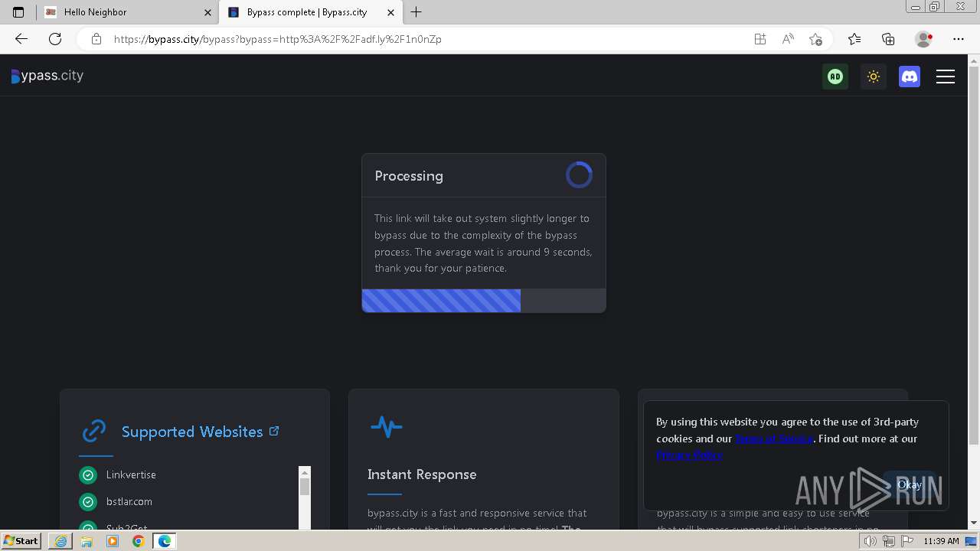Open the browser profile avatar

click(924, 39)
